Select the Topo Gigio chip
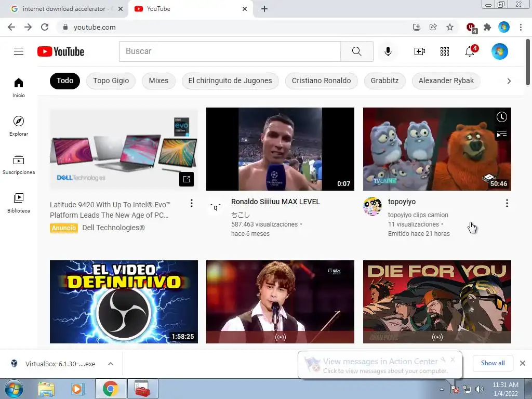This screenshot has width=532, height=399. [111, 81]
